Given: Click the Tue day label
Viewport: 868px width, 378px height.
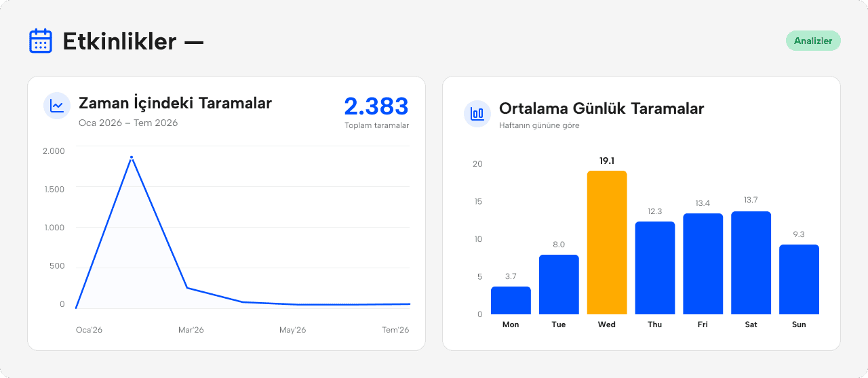Looking at the screenshot, I should click(559, 324).
